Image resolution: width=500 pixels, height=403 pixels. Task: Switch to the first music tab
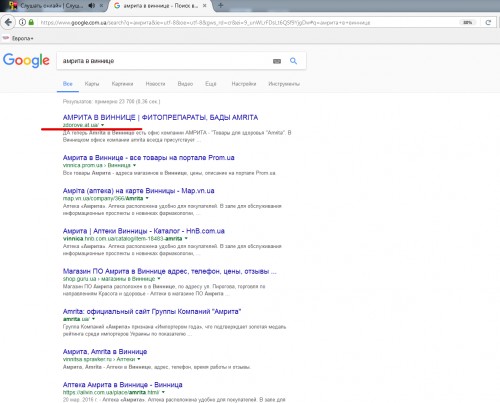click(52, 5)
